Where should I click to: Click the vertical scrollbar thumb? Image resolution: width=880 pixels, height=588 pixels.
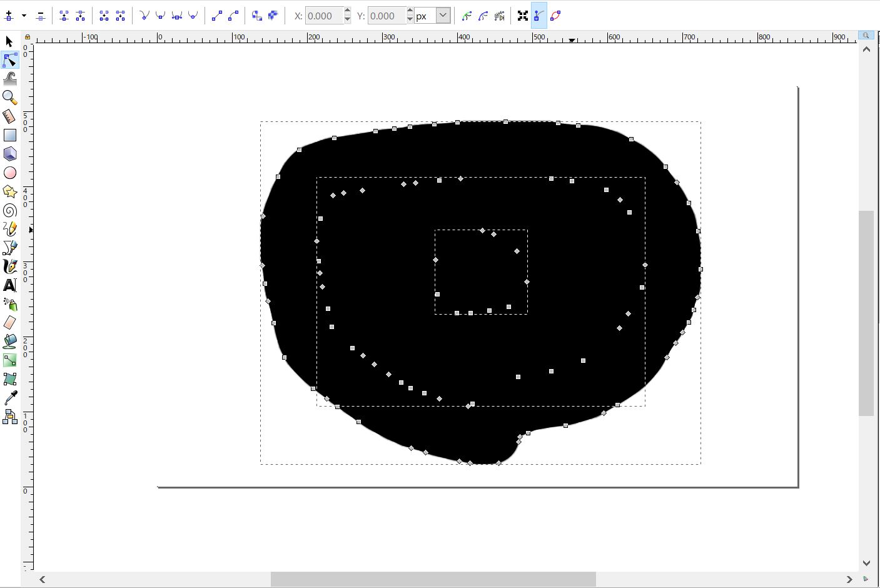coord(866,313)
